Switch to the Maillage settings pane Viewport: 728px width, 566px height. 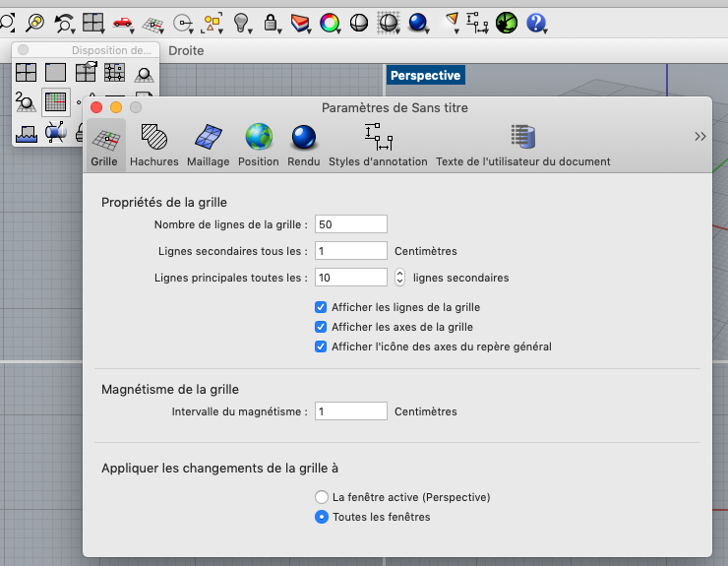pos(208,145)
